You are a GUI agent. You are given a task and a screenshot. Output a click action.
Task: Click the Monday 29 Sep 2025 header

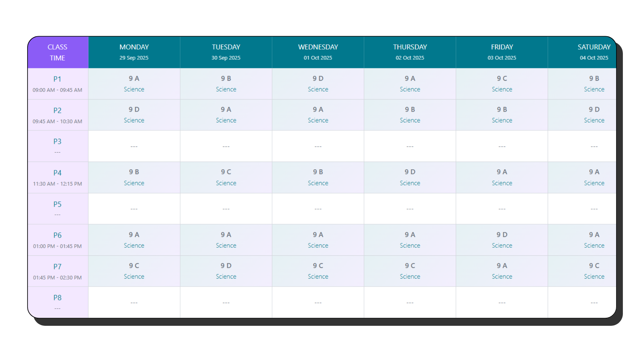pyautogui.click(x=134, y=52)
